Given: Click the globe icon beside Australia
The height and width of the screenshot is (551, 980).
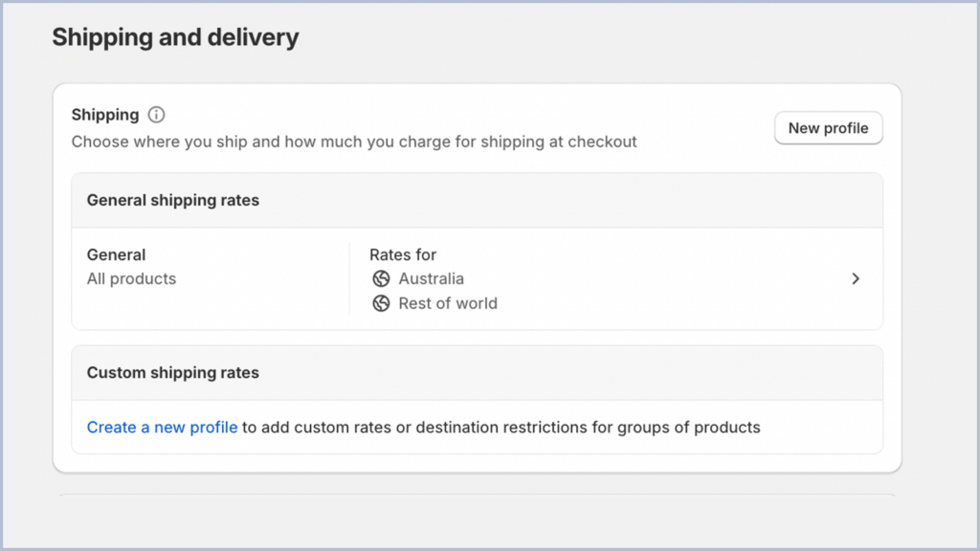Looking at the screenshot, I should (381, 279).
